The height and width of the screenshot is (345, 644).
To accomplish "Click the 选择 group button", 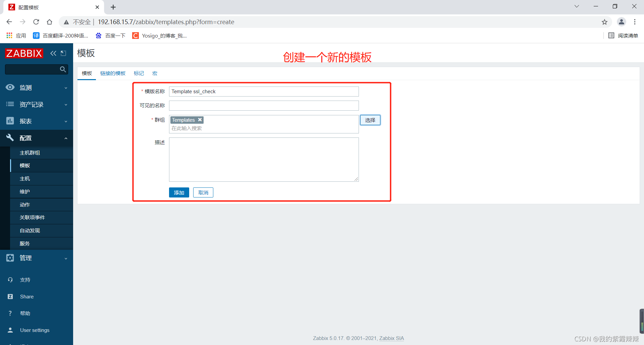I will tap(370, 120).
